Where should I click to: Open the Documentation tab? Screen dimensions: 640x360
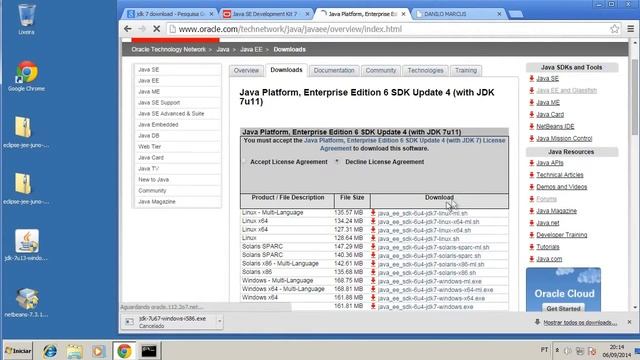[334, 70]
